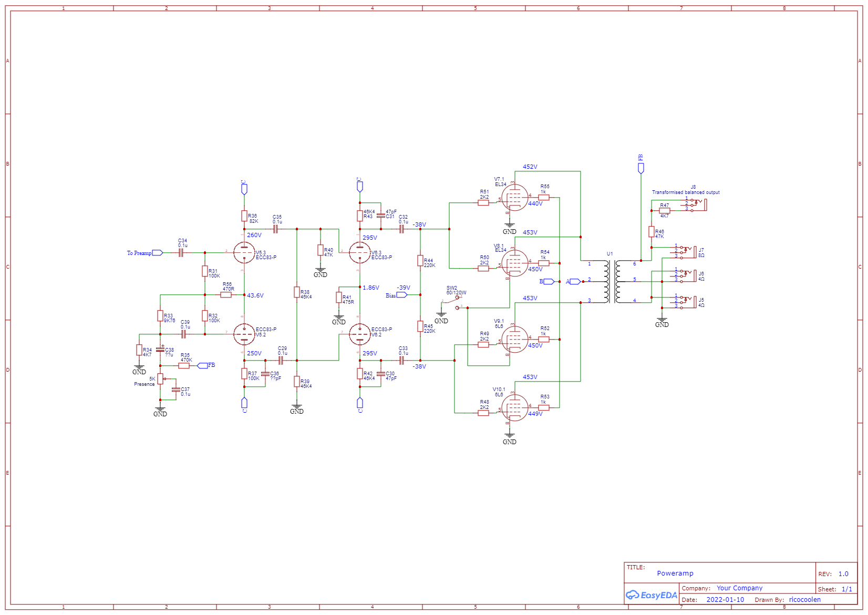
Task: Click the 260V voltage label
Action: 254,235
